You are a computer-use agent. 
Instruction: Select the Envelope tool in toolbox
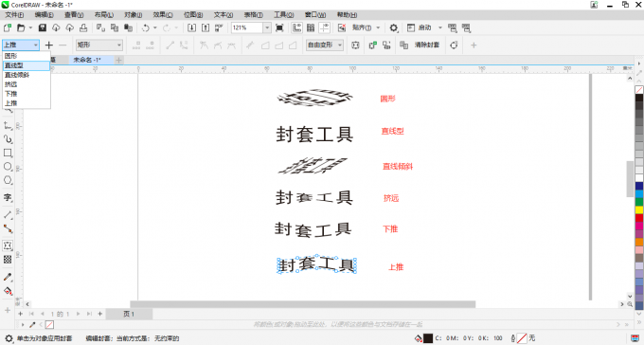(x=8, y=245)
